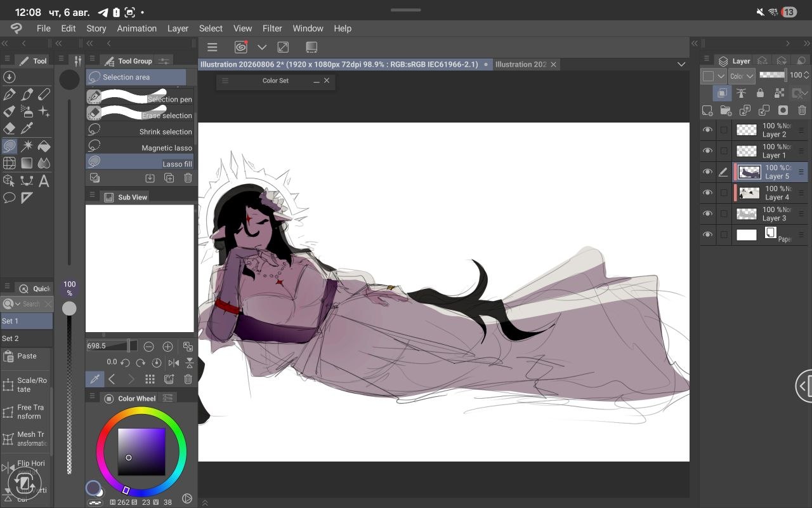
Task: Click the New raster layer icon
Action: click(x=707, y=110)
